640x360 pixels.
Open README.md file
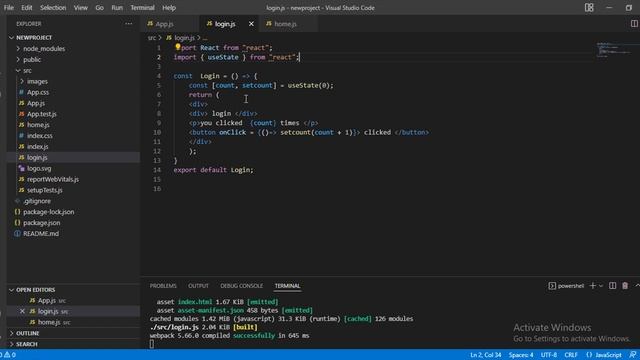[x=41, y=233]
